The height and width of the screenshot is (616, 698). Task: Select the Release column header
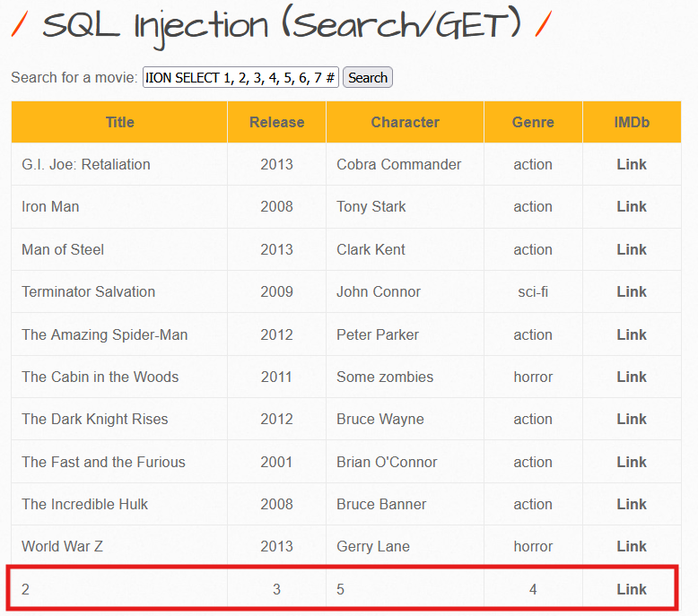coord(276,122)
